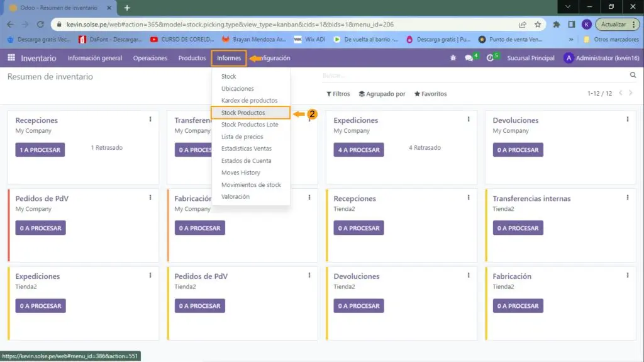The width and height of the screenshot is (644, 362).
Task: Bookmark page with the star icon
Action: [538, 25]
